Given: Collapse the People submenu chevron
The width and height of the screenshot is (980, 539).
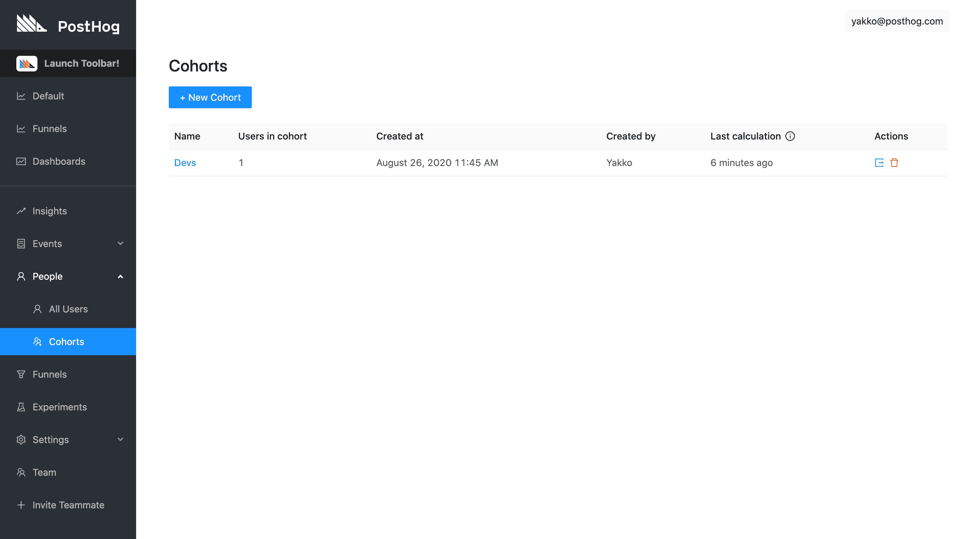Looking at the screenshot, I should (120, 277).
